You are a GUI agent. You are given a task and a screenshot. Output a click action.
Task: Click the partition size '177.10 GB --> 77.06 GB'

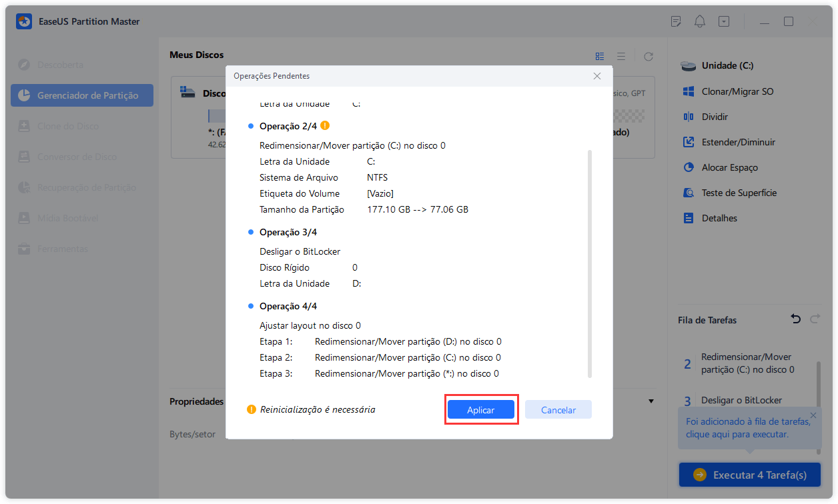[x=418, y=209]
